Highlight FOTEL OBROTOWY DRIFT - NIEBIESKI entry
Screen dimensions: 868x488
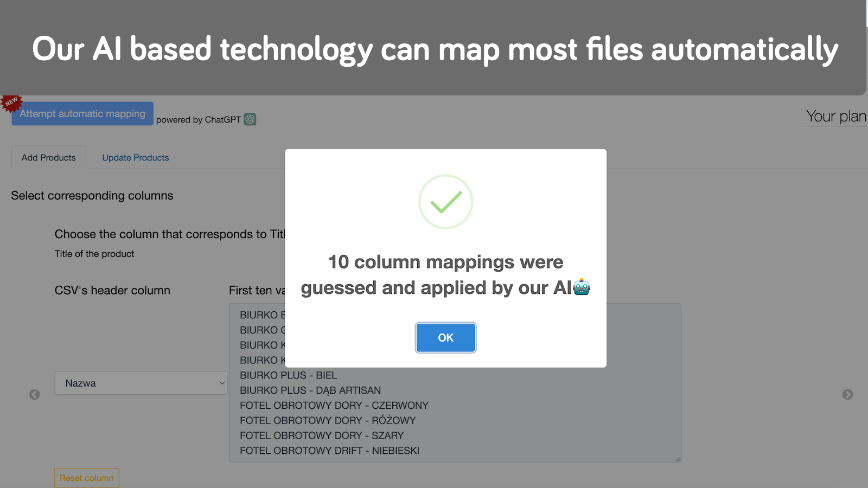pos(329,450)
